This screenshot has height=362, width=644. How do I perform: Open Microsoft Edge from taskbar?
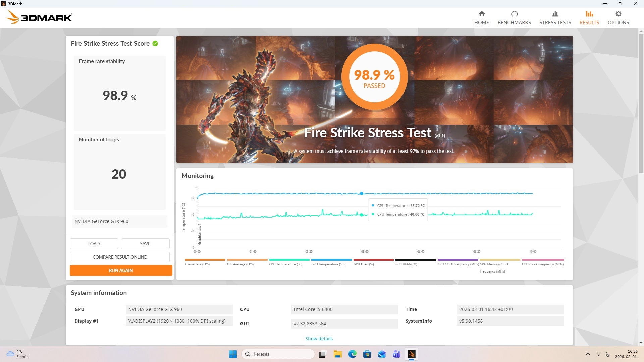click(352, 354)
